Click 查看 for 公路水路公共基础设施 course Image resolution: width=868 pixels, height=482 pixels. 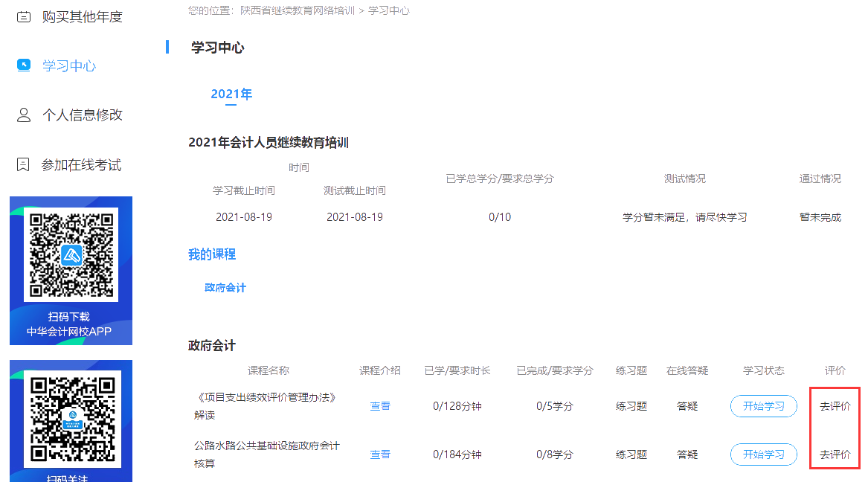pyautogui.click(x=380, y=454)
